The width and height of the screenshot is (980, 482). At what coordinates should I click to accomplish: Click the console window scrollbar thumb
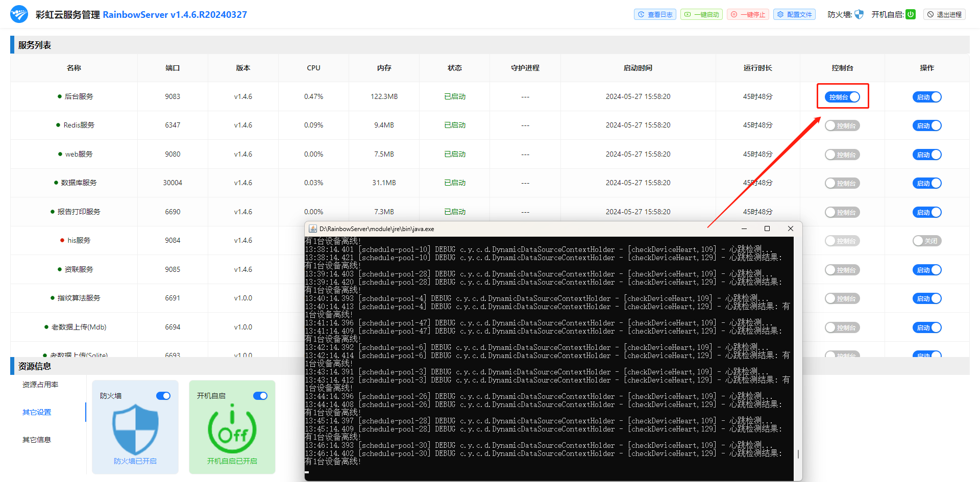(798, 453)
